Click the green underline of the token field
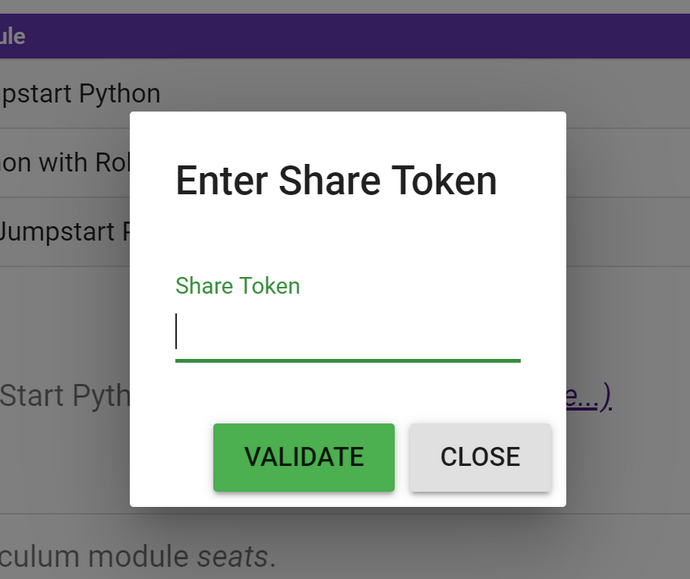The image size is (690, 579). click(347, 359)
